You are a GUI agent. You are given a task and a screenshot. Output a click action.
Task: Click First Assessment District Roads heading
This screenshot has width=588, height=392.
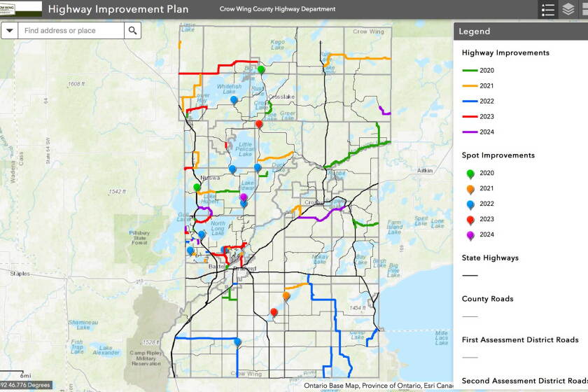(x=520, y=340)
